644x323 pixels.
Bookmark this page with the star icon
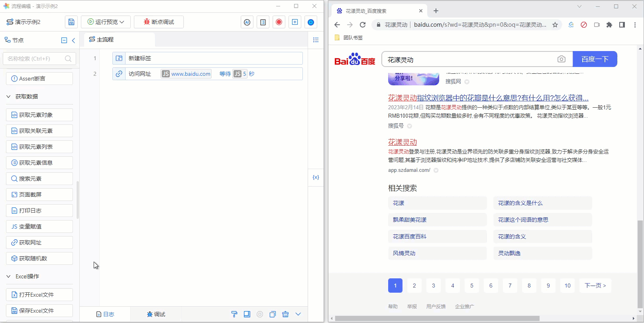(x=555, y=25)
